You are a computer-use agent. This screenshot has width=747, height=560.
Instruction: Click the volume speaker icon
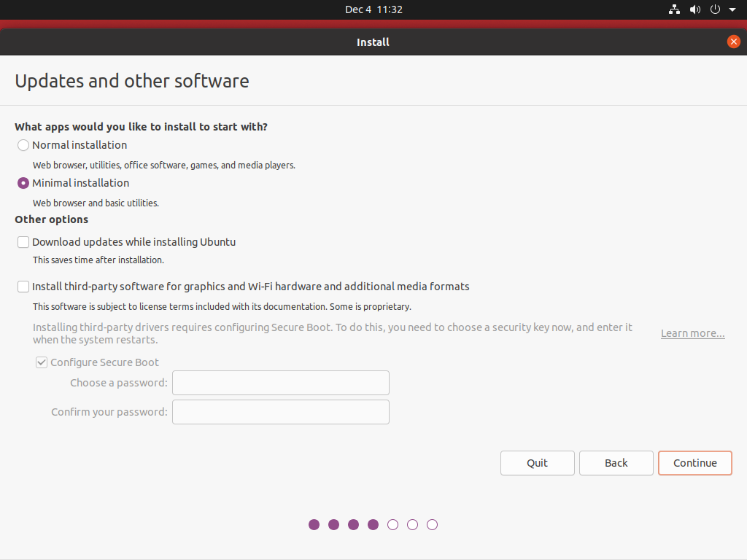[x=695, y=9]
